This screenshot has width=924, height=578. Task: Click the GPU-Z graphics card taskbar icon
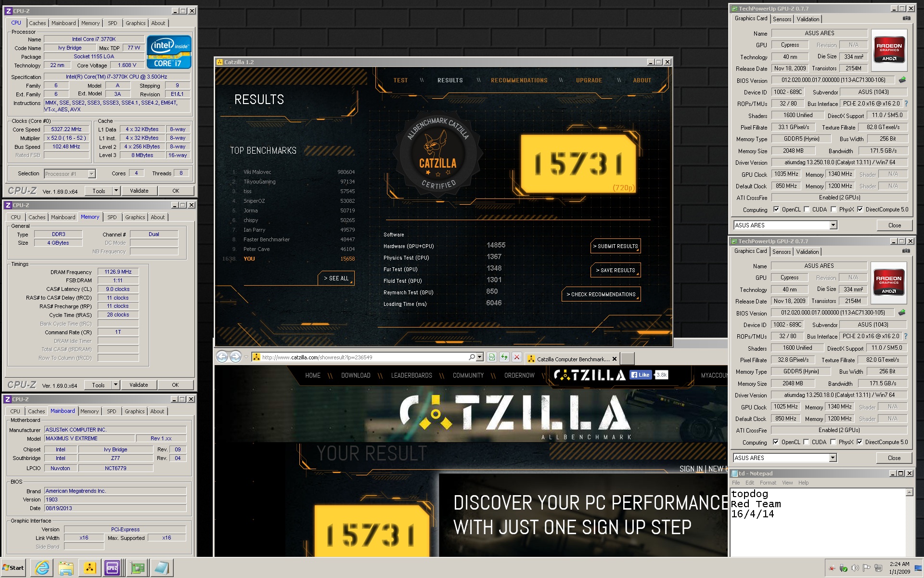138,568
